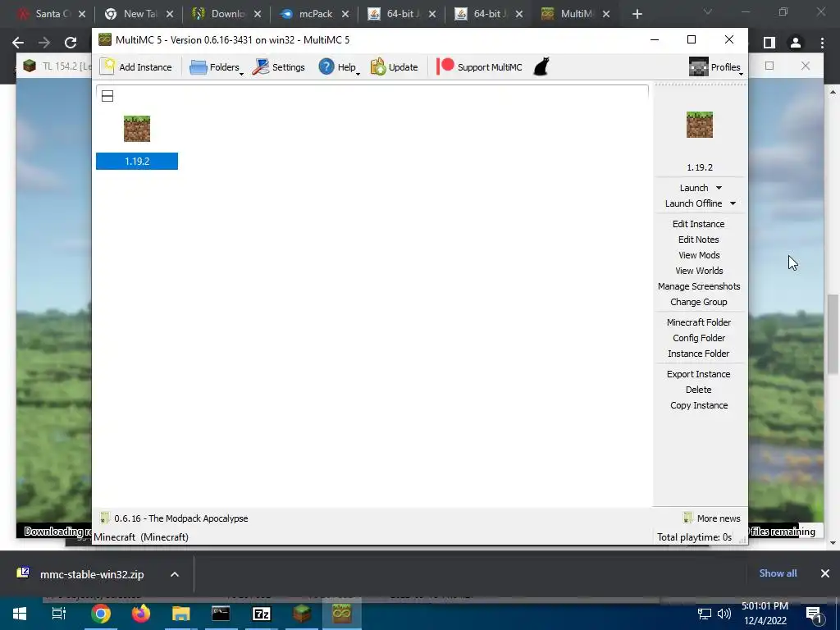The image size is (840, 630).
Task: Click Export Instance
Action: [699, 374]
